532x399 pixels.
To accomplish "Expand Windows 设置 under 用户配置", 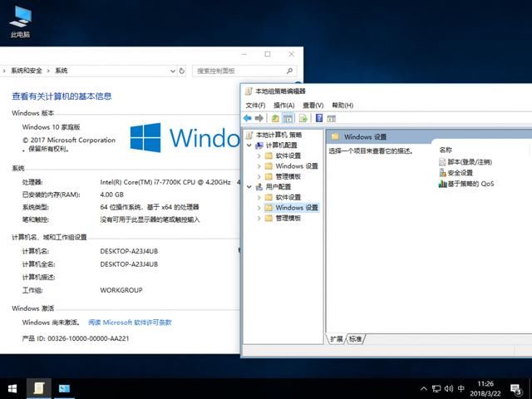I will point(259,208).
